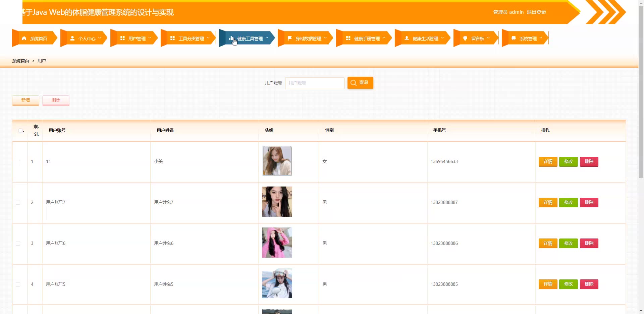This screenshot has height=314, width=644.
Task: Click avatar thumbnail of 用户姓名7
Action: point(277,202)
